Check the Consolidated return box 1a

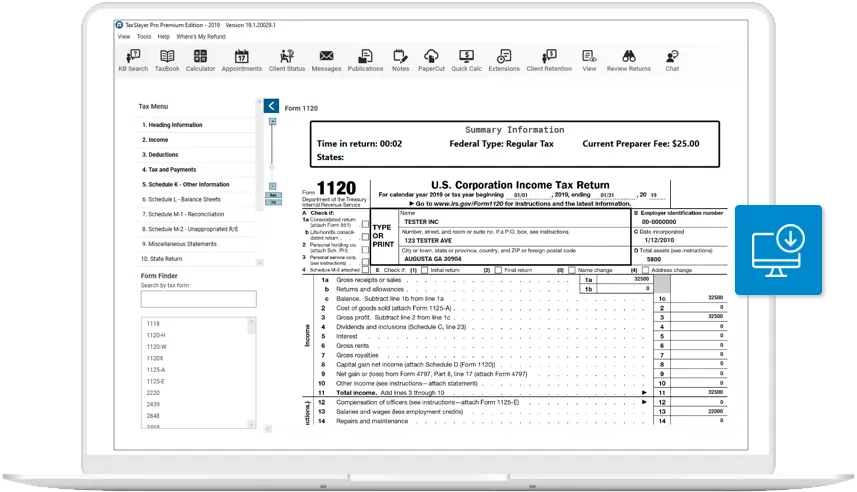(x=365, y=224)
